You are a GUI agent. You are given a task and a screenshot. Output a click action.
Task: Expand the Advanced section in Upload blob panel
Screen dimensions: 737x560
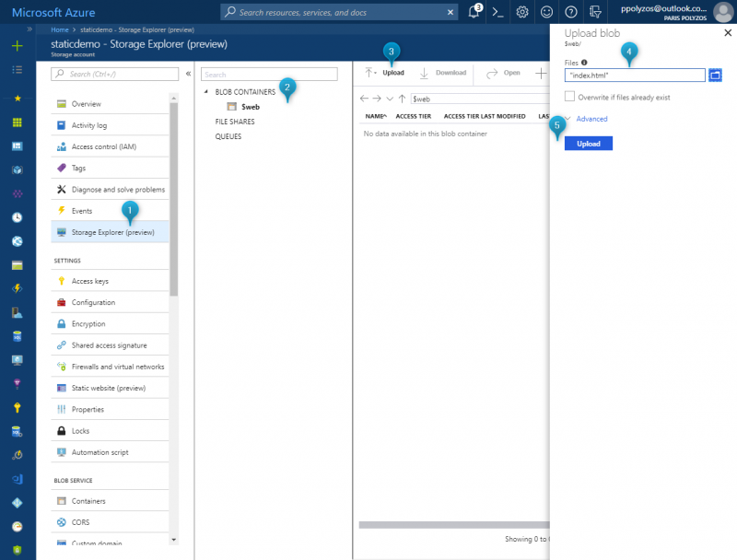(591, 119)
